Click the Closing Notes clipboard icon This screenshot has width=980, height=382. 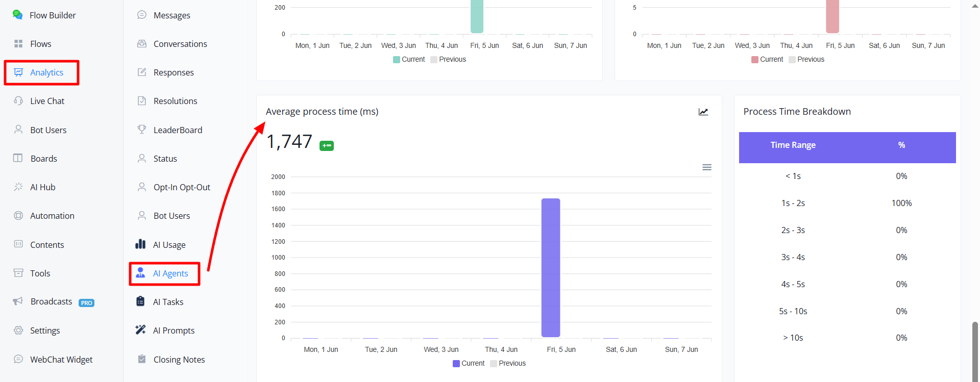(x=142, y=359)
